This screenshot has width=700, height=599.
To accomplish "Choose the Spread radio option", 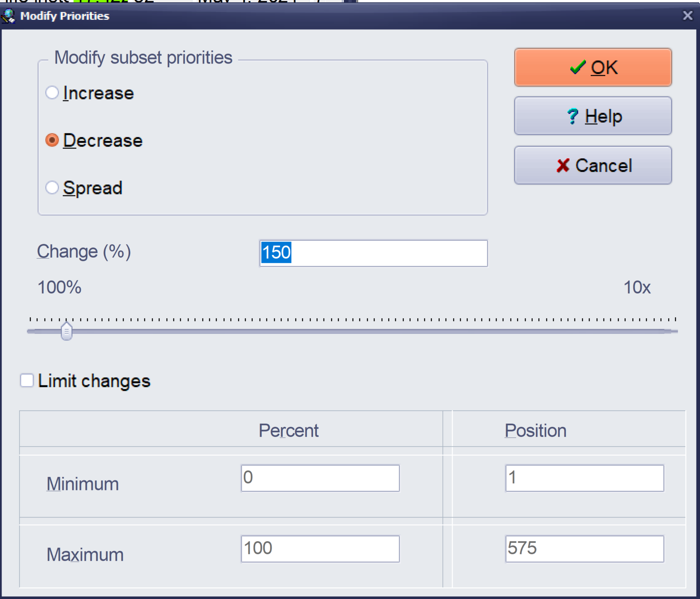I will [52, 188].
